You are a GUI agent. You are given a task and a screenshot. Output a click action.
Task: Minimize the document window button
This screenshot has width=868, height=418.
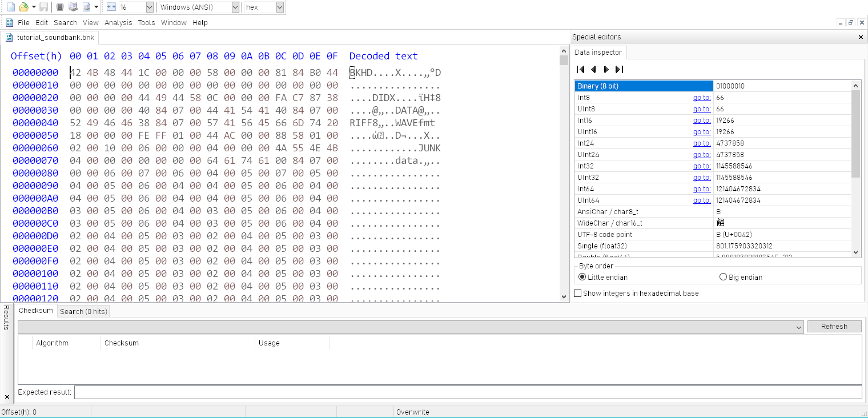click(841, 23)
